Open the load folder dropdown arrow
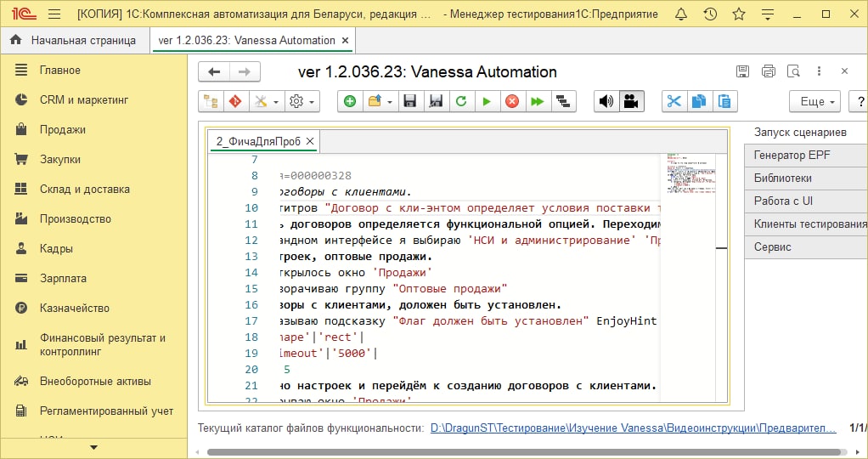 pos(390,102)
